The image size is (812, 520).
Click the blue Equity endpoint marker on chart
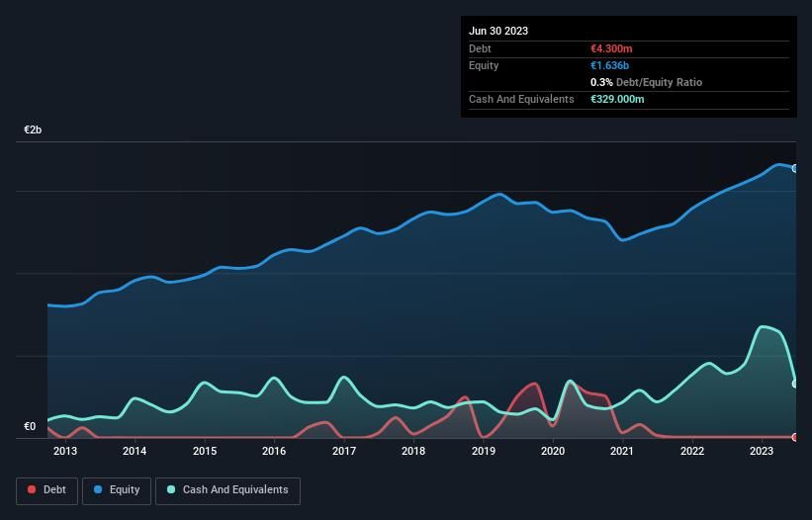[x=794, y=168]
